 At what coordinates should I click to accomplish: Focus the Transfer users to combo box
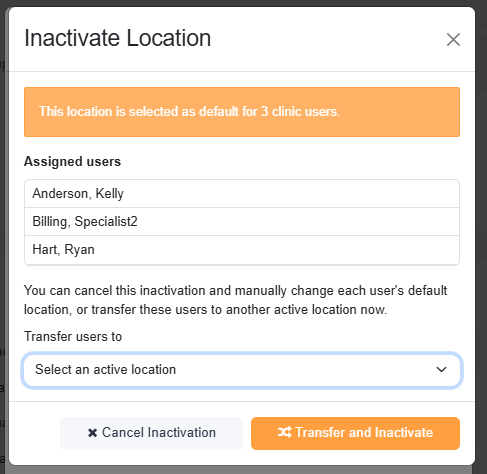tap(242, 370)
